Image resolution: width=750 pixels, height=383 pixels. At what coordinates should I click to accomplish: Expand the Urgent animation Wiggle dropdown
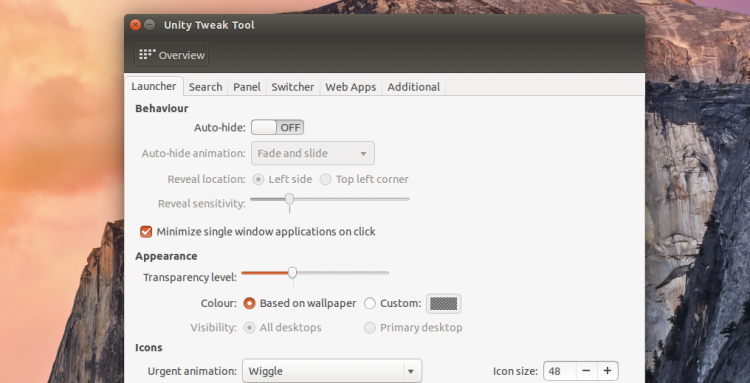(x=332, y=371)
